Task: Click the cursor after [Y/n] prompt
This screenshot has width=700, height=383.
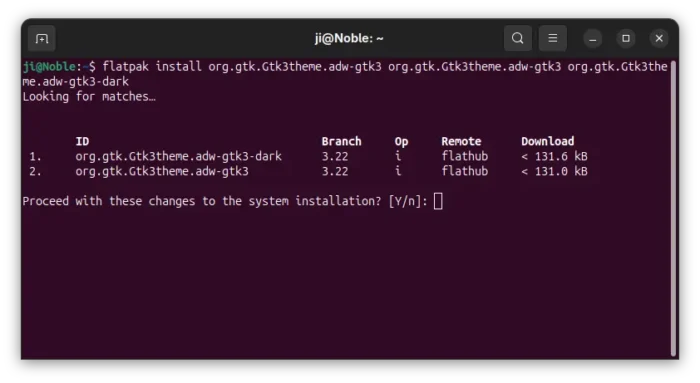Action: pyautogui.click(x=438, y=201)
